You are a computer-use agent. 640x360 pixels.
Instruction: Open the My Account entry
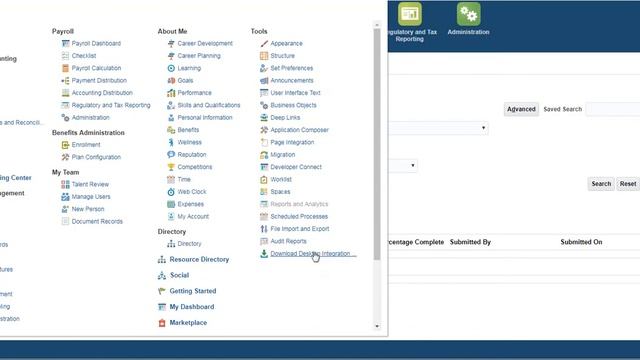coord(193,216)
